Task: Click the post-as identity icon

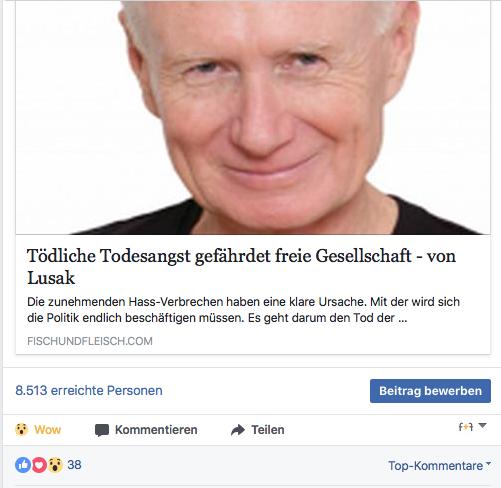Action: 466,427
